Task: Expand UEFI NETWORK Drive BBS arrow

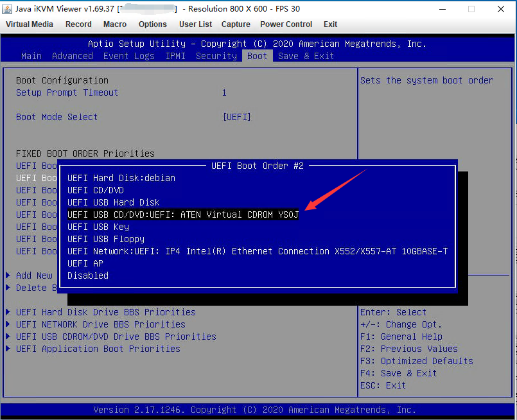Action: pos(8,324)
